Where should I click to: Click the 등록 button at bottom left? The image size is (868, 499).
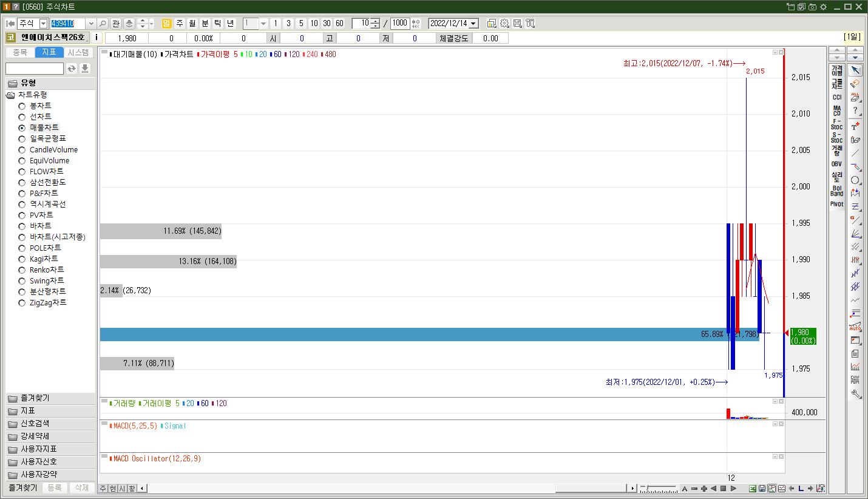point(55,488)
